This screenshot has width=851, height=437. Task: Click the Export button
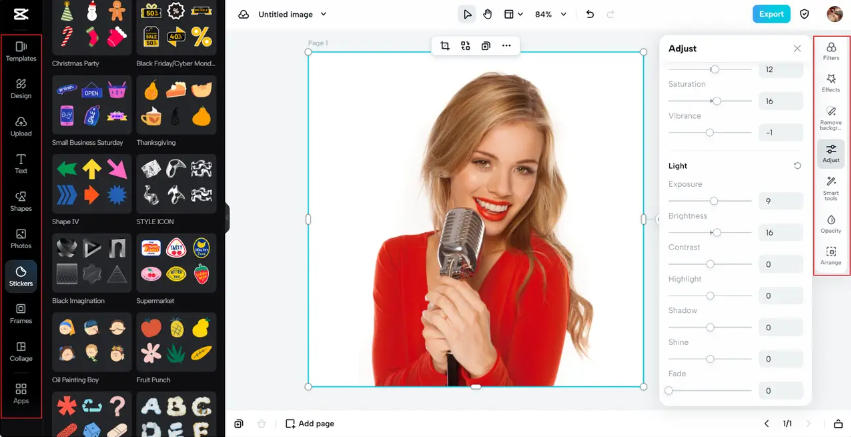point(771,14)
